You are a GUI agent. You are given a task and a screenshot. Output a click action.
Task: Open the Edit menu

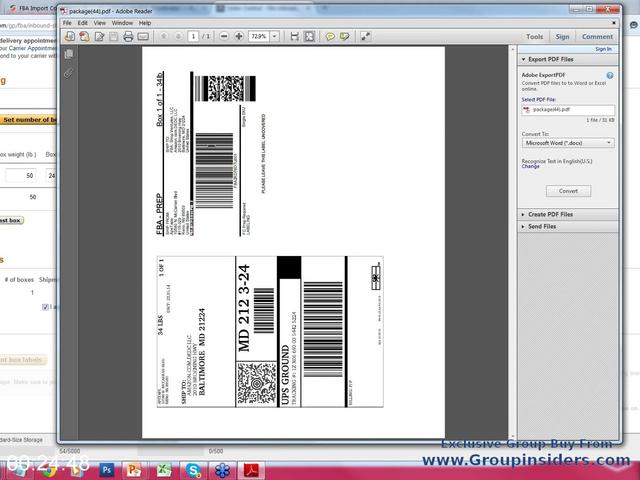(x=82, y=23)
